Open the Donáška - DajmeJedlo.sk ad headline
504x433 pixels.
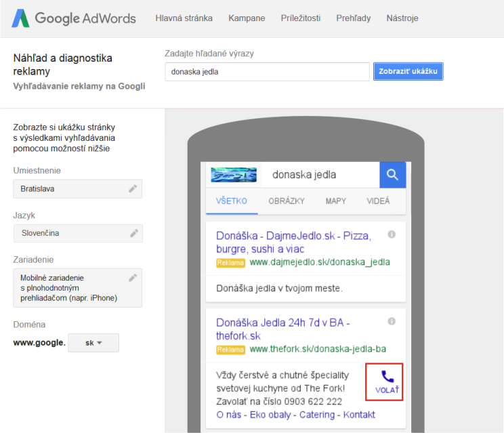click(293, 242)
